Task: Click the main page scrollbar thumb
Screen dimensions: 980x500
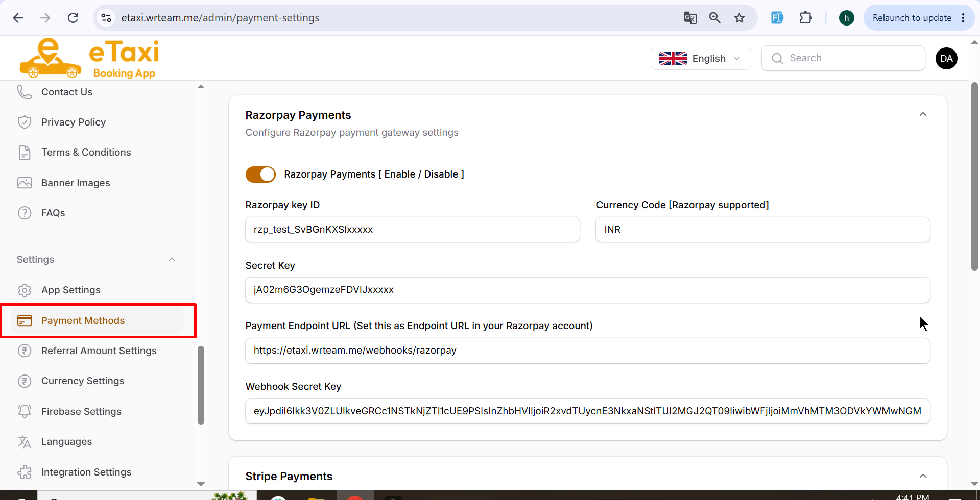Action: (974, 176)
